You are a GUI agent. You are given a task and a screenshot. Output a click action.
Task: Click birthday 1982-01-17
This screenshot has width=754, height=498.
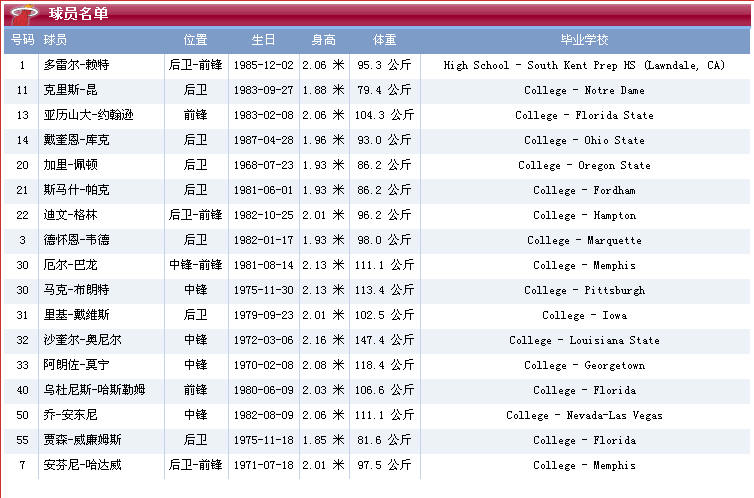click(x=264, y=240)
